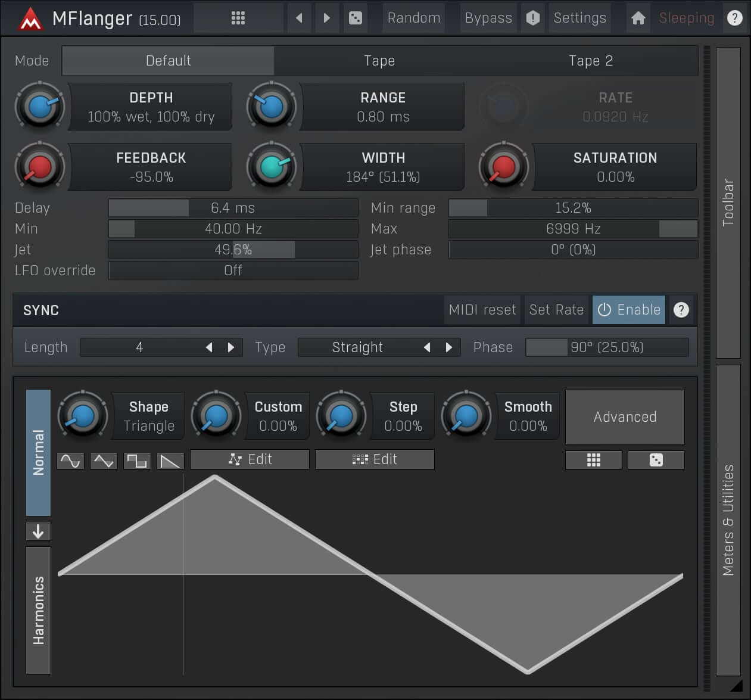This screenshot has width=751, height=700.
Task: Switch to the Tape mode tab
Action: click(x=379, y=60)
